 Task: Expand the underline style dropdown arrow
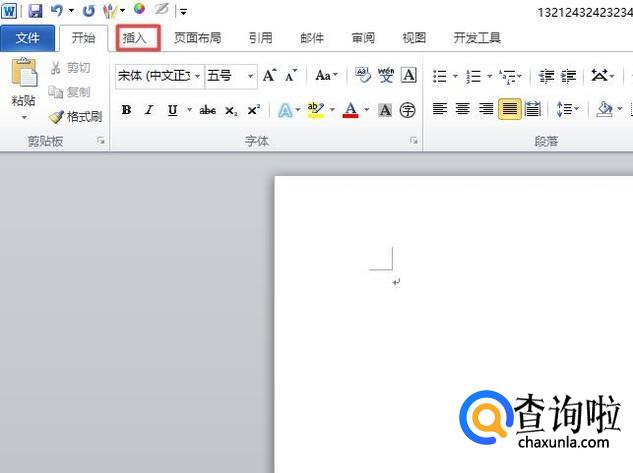[x=189, y=110]
